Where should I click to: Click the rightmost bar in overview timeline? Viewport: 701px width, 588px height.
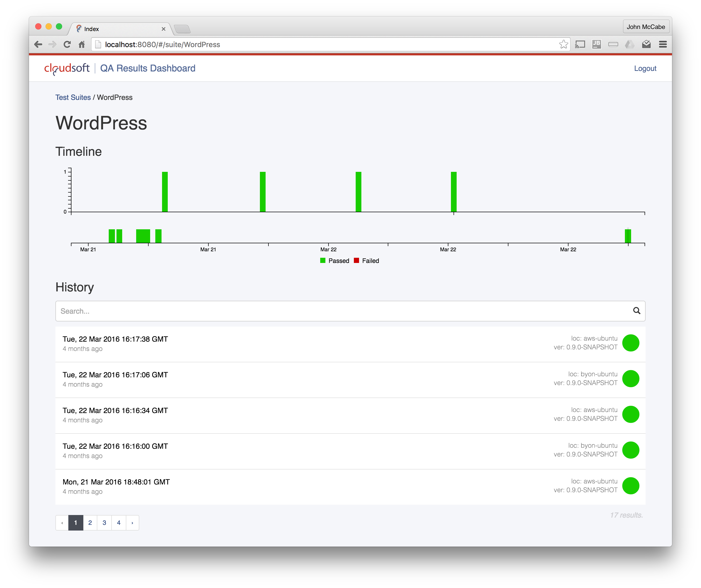pyautogui.click(x=628, y=236)
